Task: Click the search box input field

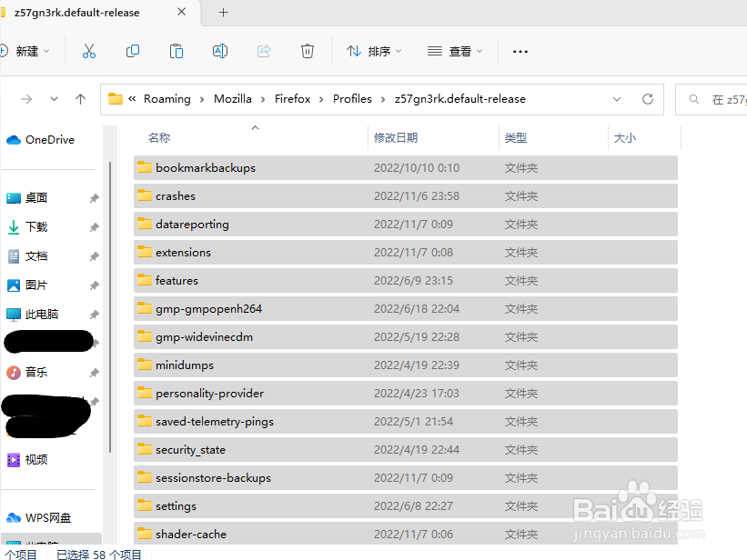Action: [711, 99]
